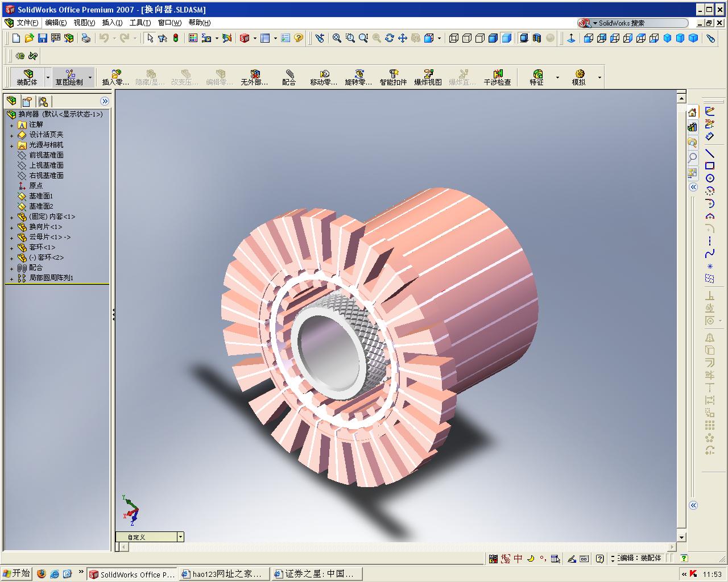
Task: Select the Circle sketch tool in right toolbar
Action: pyautogui.click(x=710, y=178)
